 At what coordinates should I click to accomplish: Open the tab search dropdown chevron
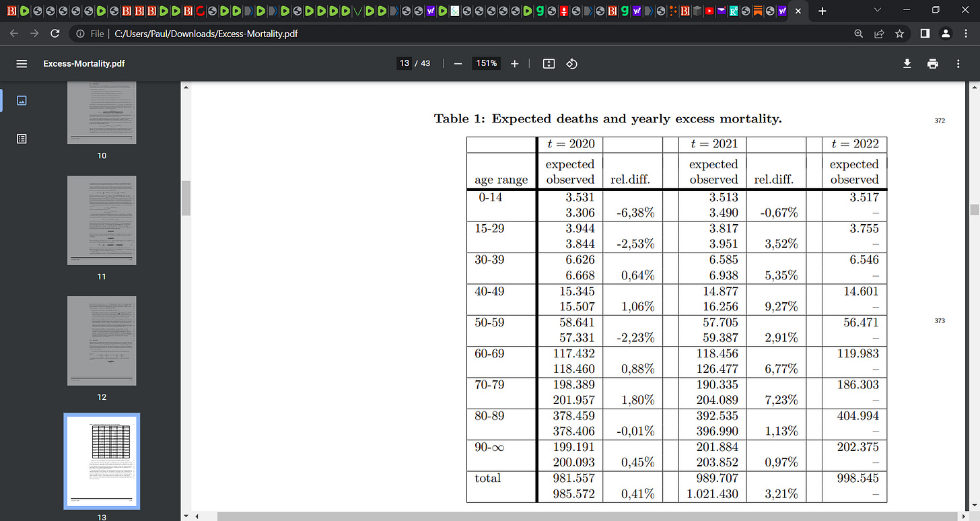tap(878, 10)
